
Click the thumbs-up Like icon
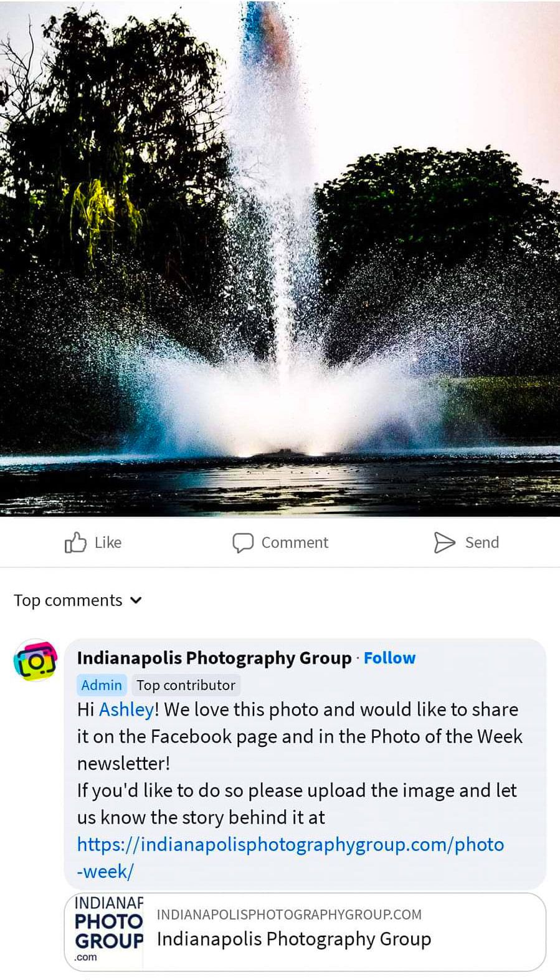coord(75,542)
